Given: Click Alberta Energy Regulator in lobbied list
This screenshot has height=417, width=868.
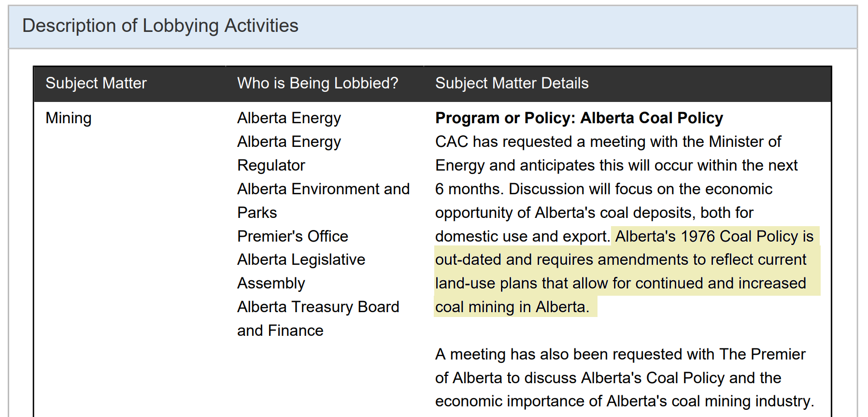Looking at the screenshot, I should [x=289, y=153].
